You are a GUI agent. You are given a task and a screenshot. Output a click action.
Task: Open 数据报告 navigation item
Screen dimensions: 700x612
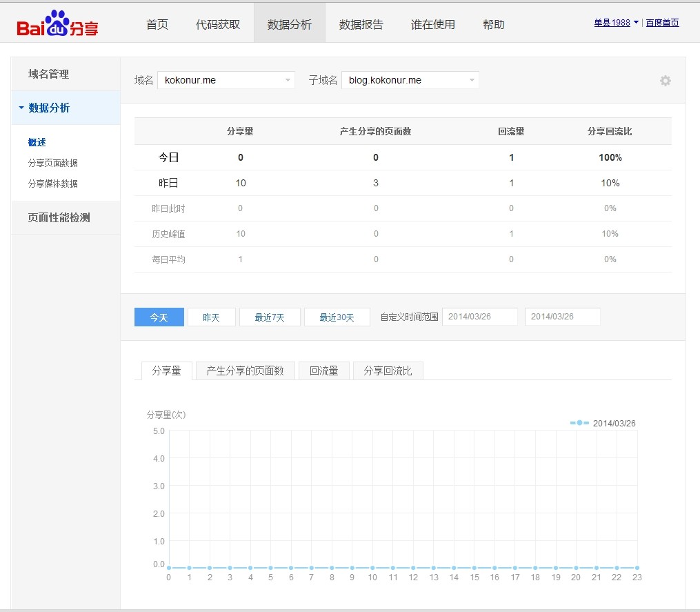pos(361,25)
